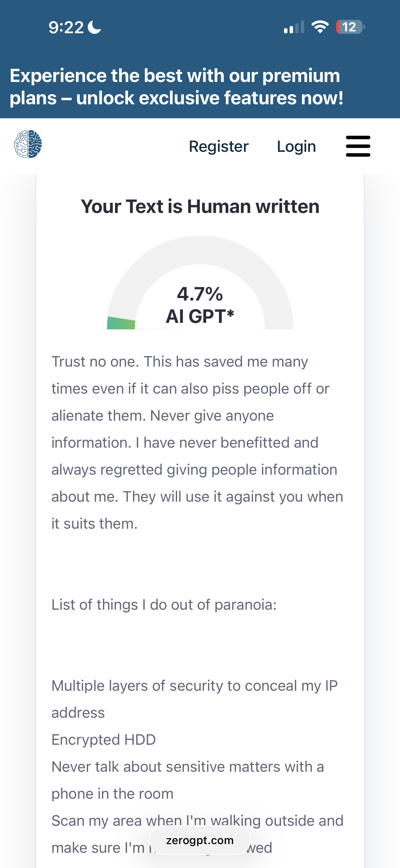Tap the ZeroGPT brain logo
Screen dimensions: 400x868
click(x=28, y=144)
